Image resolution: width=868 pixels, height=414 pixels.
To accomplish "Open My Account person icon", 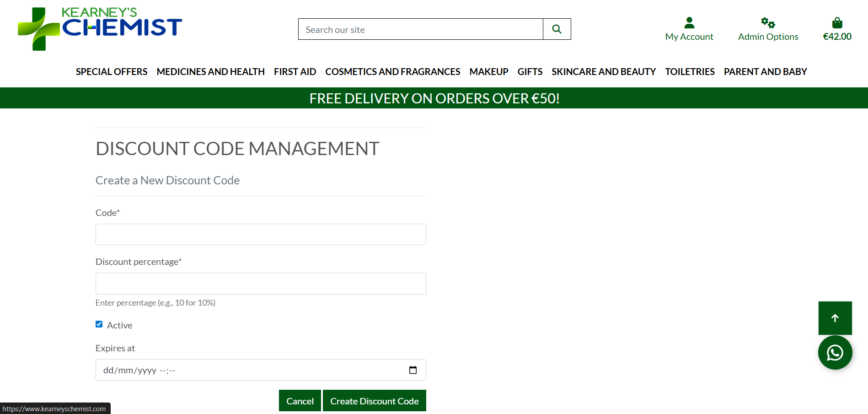I will click(689, 22).
